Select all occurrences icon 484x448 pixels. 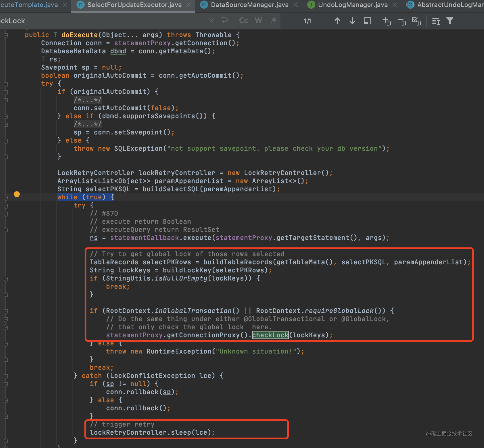417,21
